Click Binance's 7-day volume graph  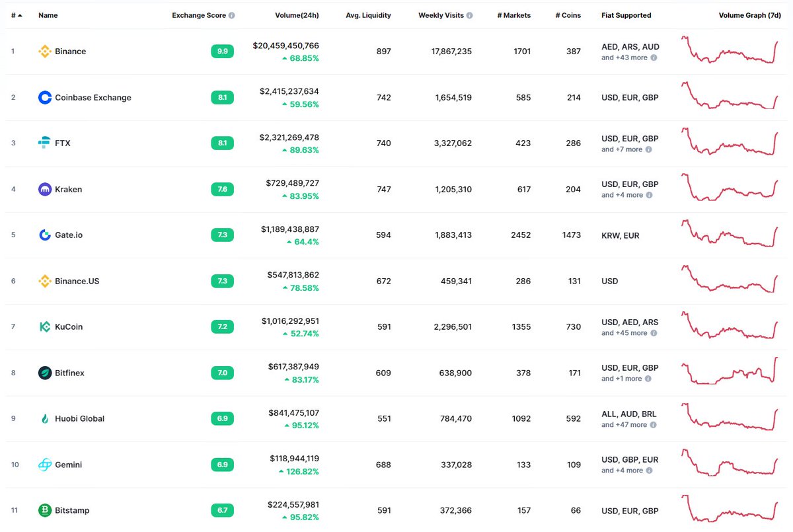click(730, 50)
